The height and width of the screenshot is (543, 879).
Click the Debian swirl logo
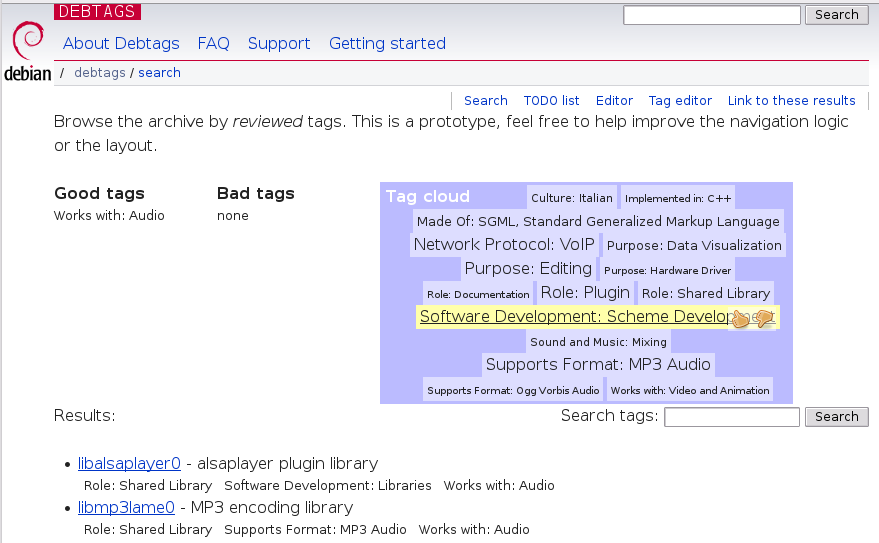(x=27, y=40)
